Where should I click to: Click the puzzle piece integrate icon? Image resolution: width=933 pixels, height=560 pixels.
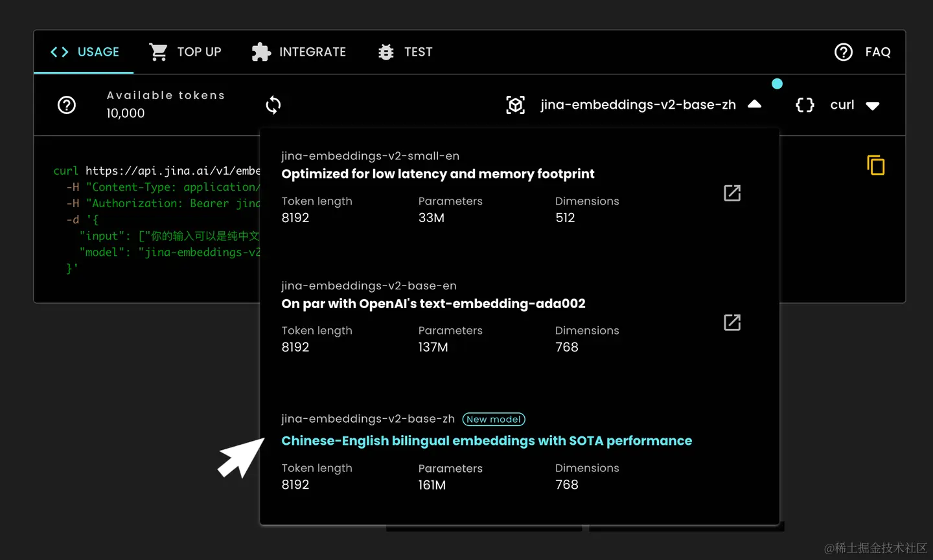tap(261, 52)
